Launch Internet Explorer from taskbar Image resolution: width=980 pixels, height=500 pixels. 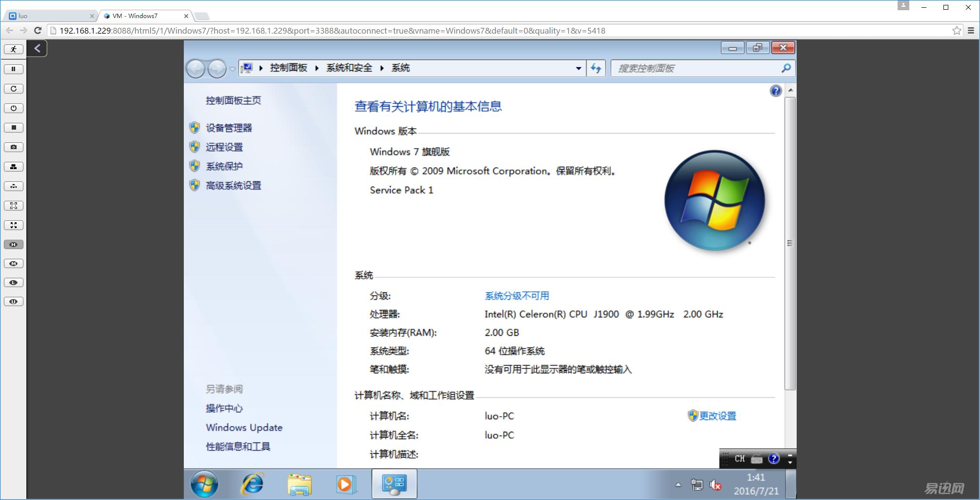253,484
